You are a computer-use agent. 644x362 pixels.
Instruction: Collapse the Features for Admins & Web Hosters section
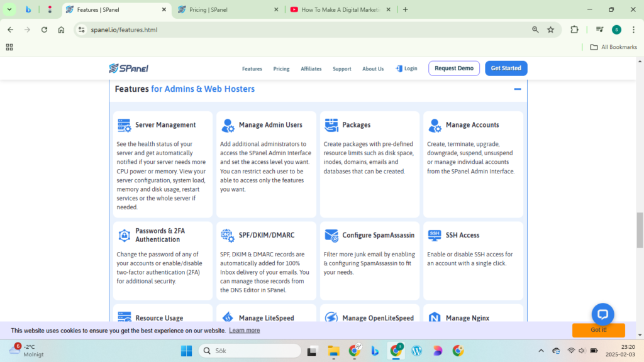pos(518,89)
